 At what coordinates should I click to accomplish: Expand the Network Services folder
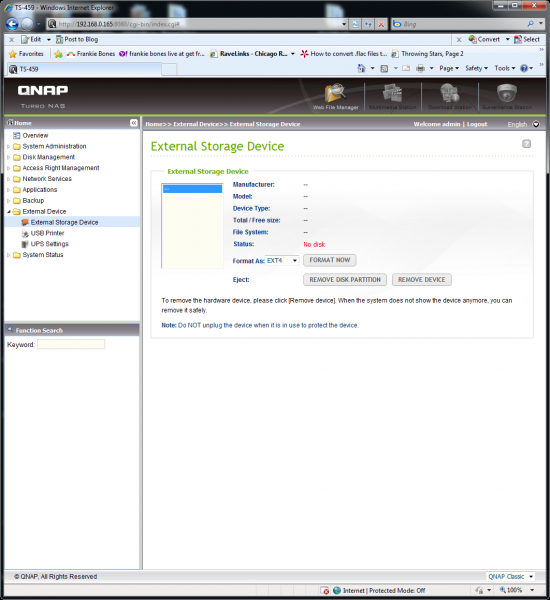coord(8,179)
